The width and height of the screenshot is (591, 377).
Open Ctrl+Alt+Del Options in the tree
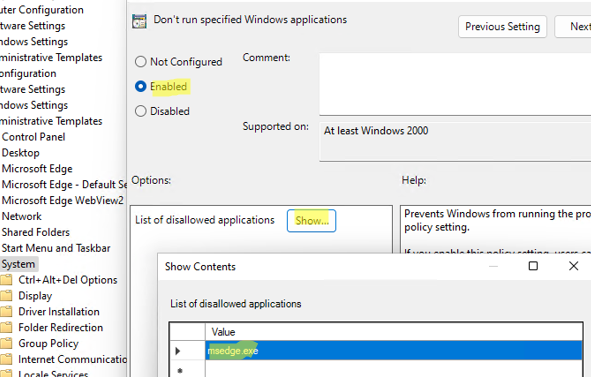tap(68, 280)
